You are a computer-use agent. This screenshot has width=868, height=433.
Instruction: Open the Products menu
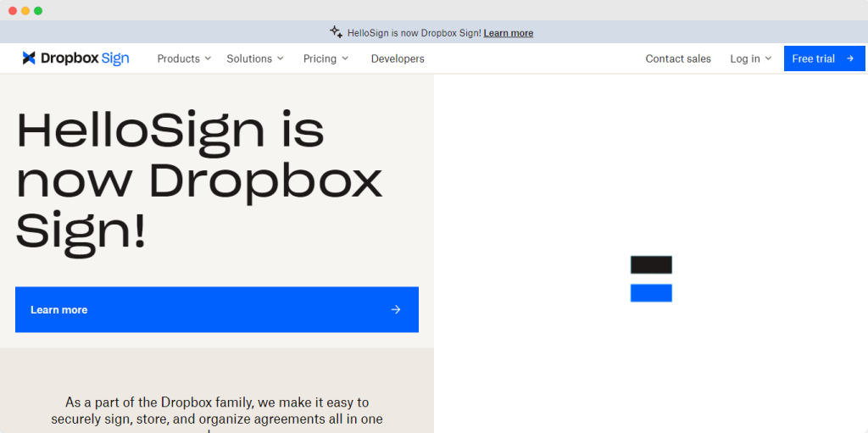coord(184,58)
